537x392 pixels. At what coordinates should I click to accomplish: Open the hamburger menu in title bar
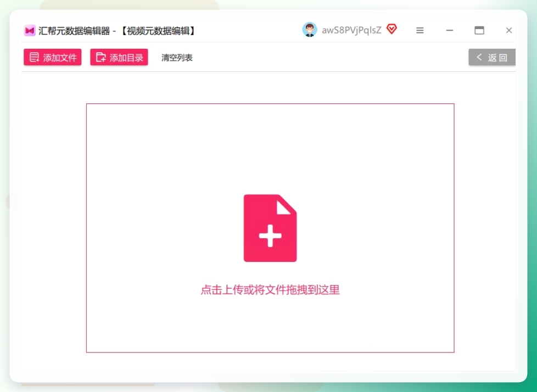(x=420, y=30)
